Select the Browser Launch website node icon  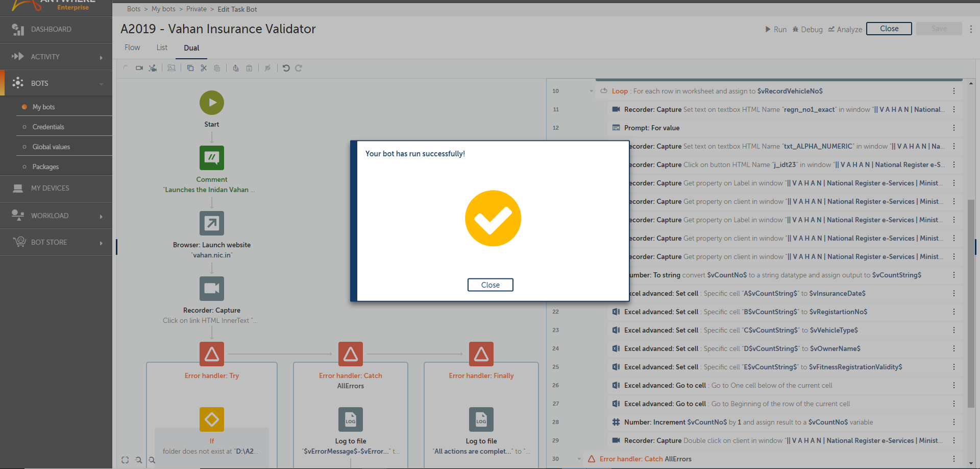click(212, 223)
